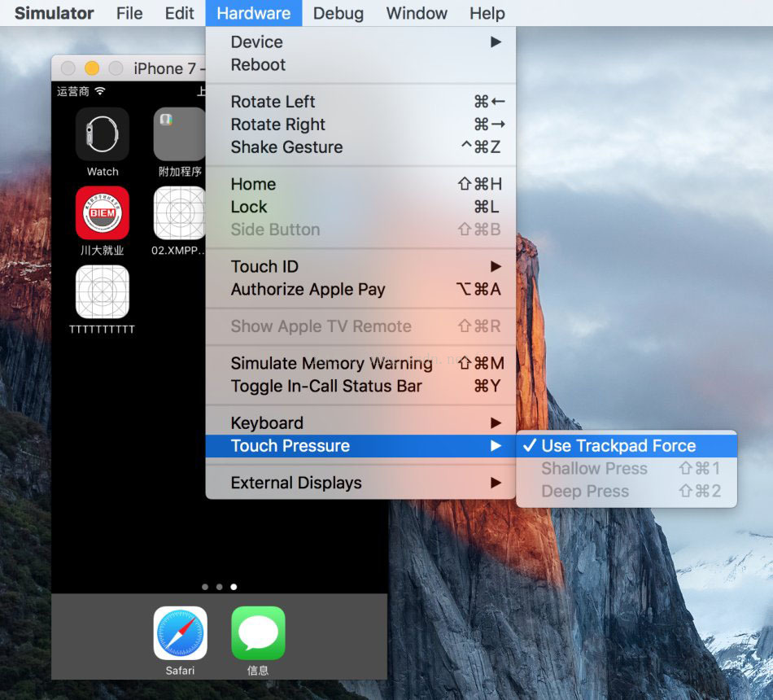Choose Simulate Memory Warning
Viewport: 773px width, 700px height.
point(360,363)
